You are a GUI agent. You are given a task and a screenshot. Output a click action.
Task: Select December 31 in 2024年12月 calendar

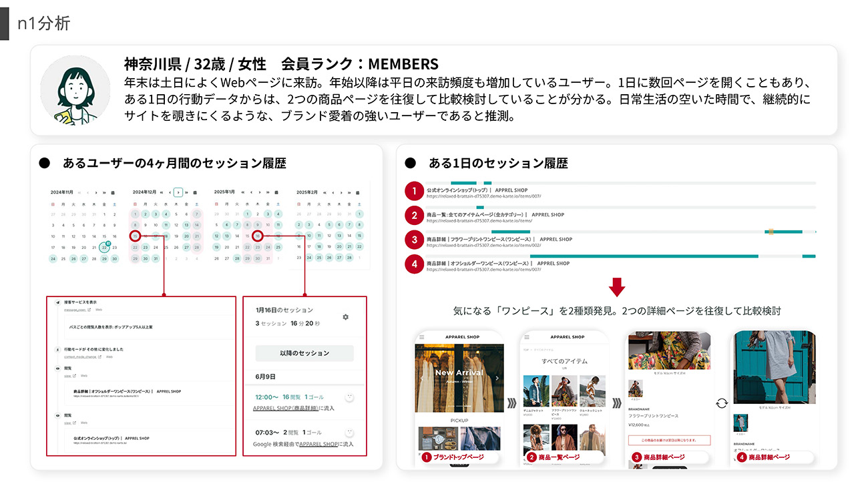click(x=156, y=258)
